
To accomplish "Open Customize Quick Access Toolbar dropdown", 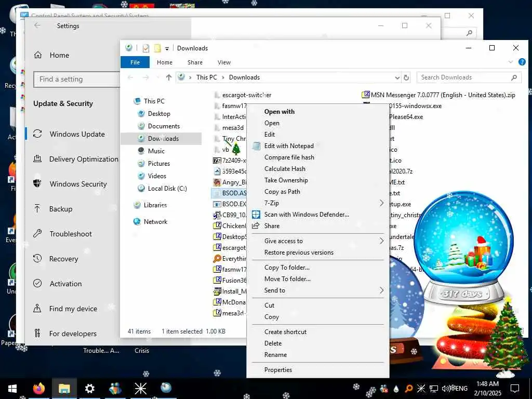I will tap(167, 49).
